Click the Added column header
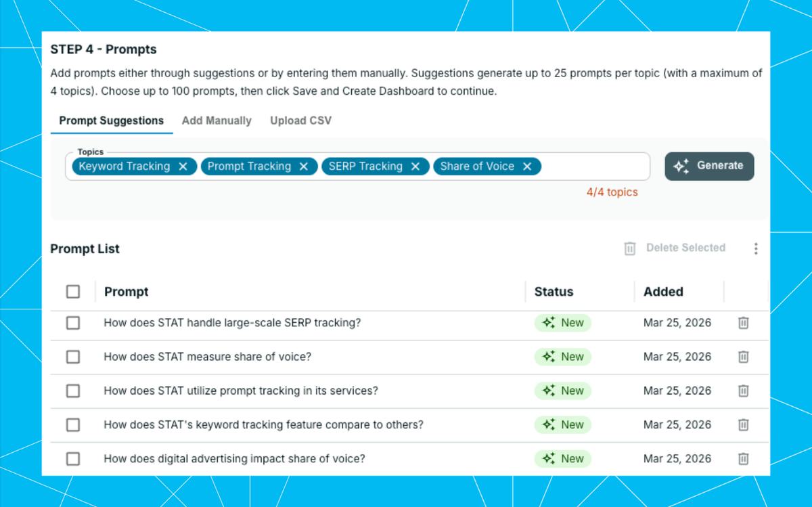812x507 pixels. (663, 292)
